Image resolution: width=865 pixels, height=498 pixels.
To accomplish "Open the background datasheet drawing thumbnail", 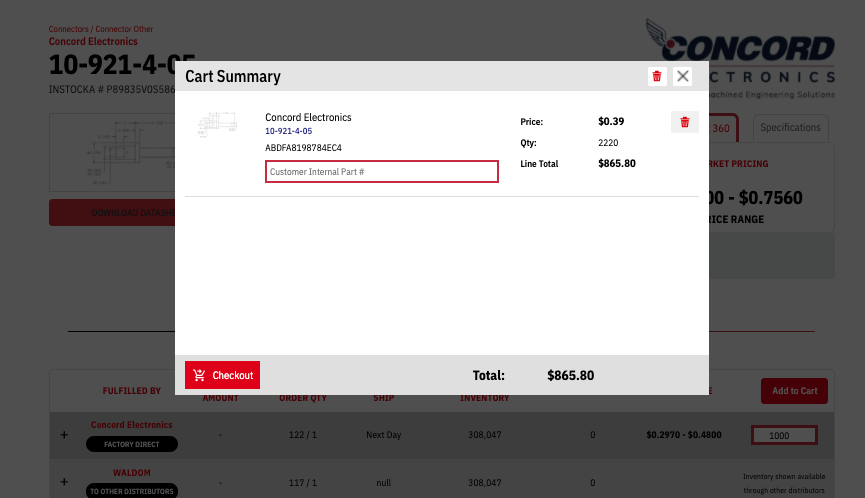I will (112, 152).
